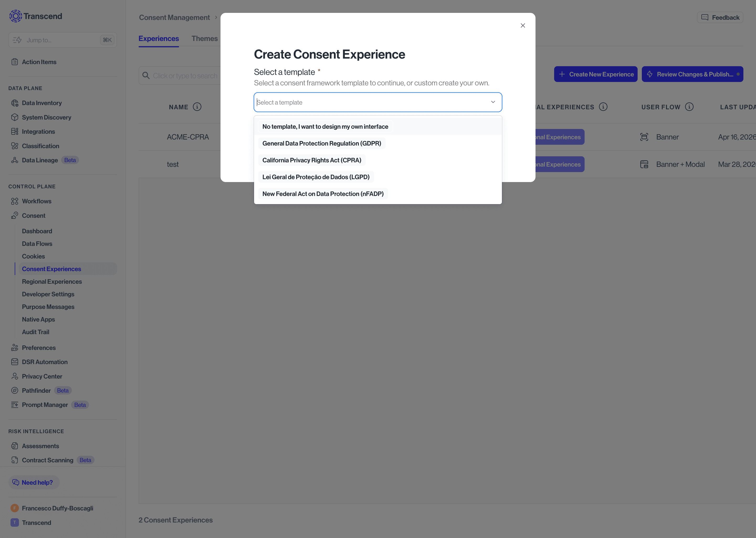Open Native Apps in sidebar
Image resolution: width=756 pixels, height=538 pixels.
pyautogui.click(x=38, y=319)
